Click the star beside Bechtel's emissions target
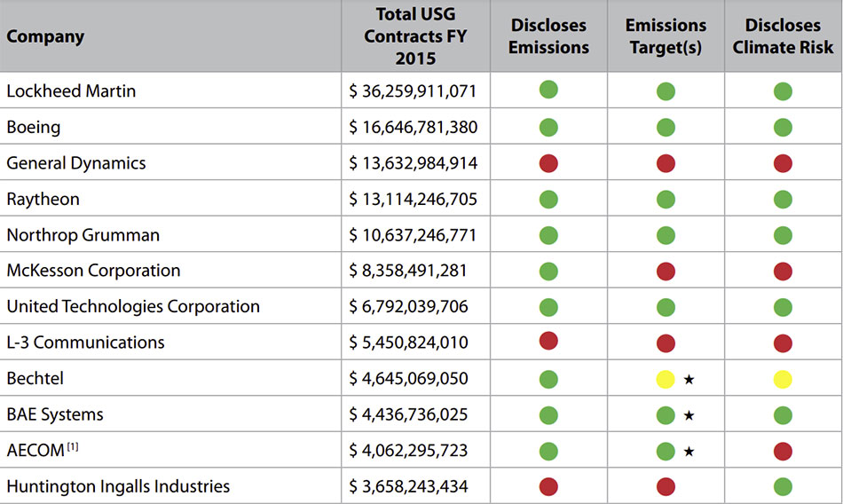This screenshot has height=504, width=843. 689,380
